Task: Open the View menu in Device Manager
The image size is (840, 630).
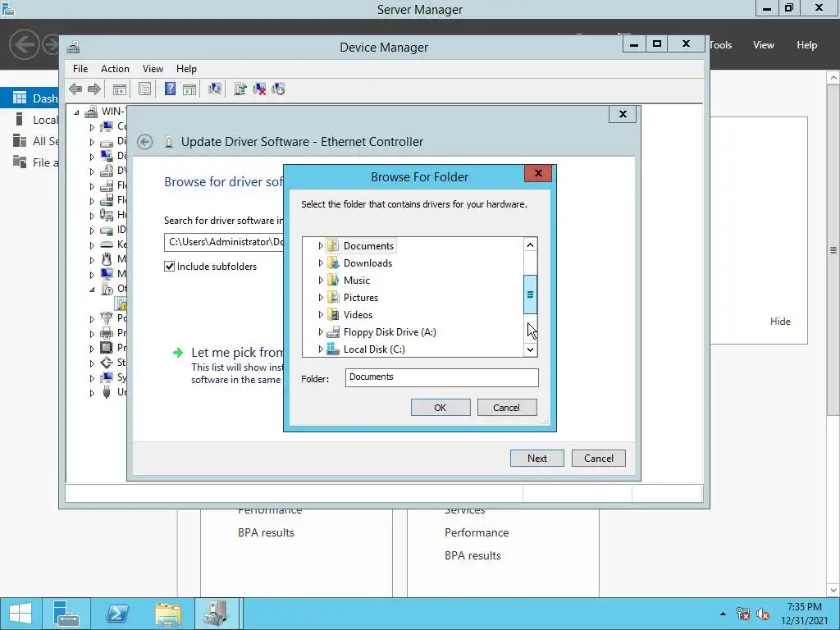Action: [x=153, y=69]
